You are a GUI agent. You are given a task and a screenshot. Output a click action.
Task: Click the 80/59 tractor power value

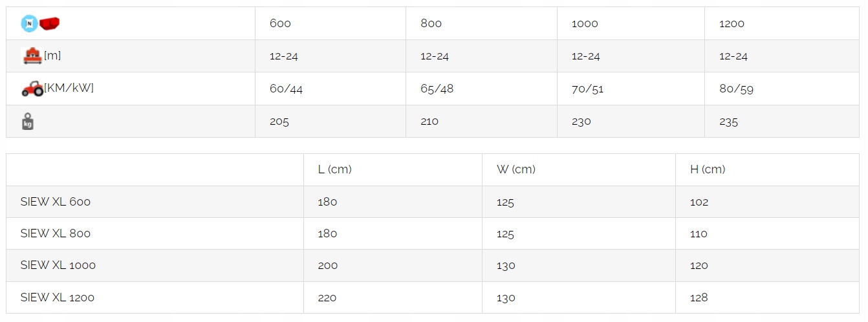(736, 89)
